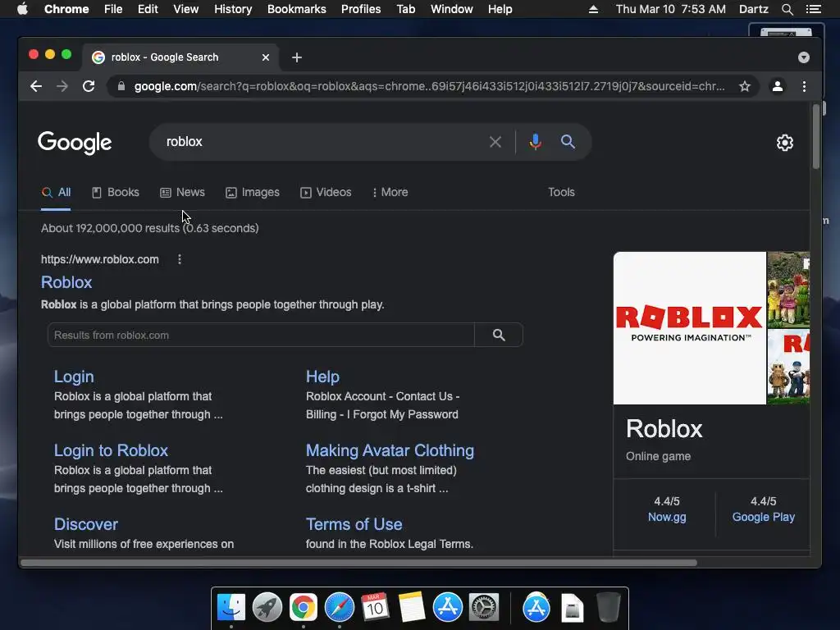Click the eject icon in menu bar
The height and width of the screenshot is (630, 840).
[593, 9]
